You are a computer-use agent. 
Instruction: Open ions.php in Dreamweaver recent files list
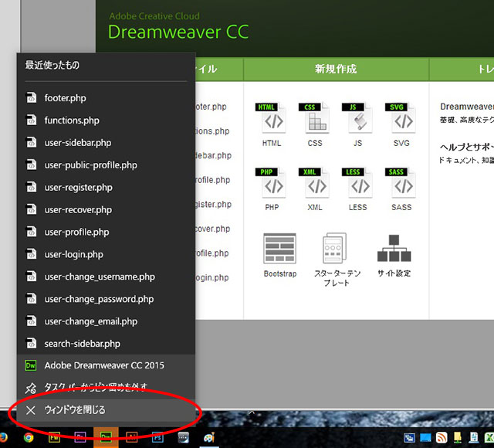(x=212, y=131)
